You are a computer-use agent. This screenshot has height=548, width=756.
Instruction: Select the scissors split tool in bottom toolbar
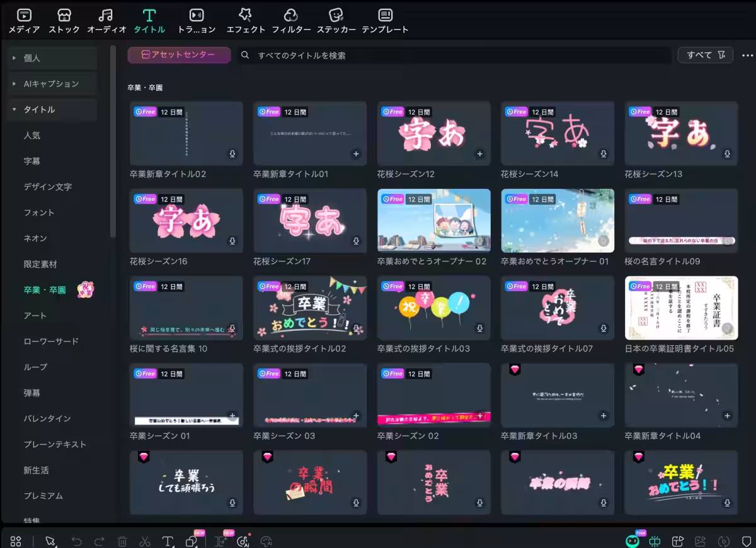click(145, 541)
